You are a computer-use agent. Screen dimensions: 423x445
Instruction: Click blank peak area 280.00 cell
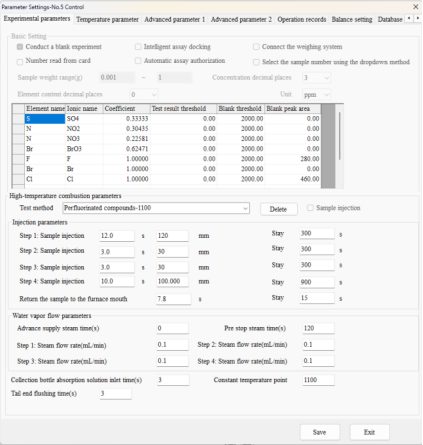tap(293, 159)
